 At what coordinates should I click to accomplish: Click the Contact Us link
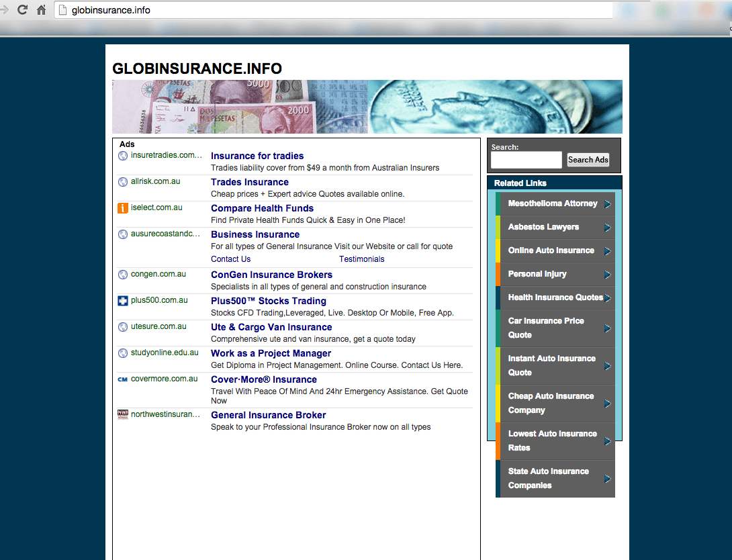click(230, 259)
